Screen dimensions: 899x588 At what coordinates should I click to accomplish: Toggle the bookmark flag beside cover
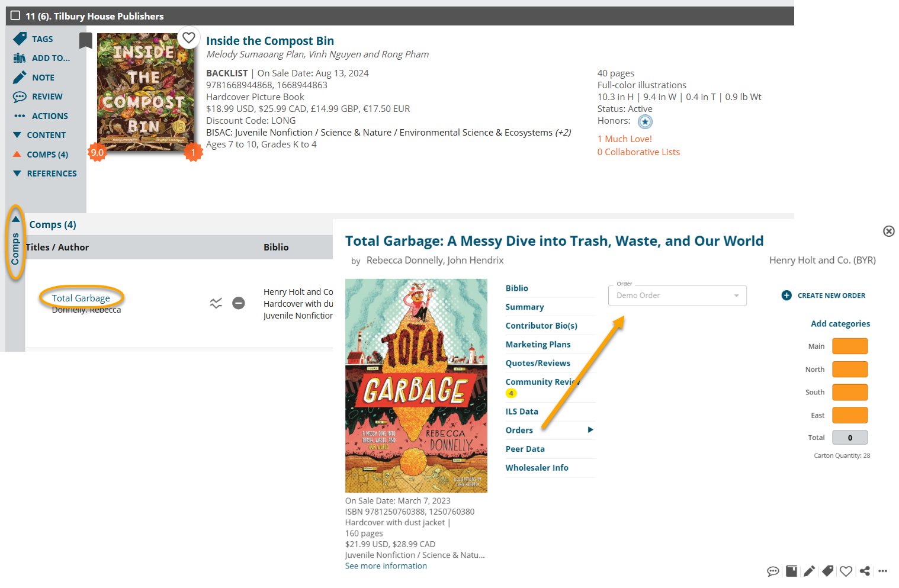tap(86, 40)
